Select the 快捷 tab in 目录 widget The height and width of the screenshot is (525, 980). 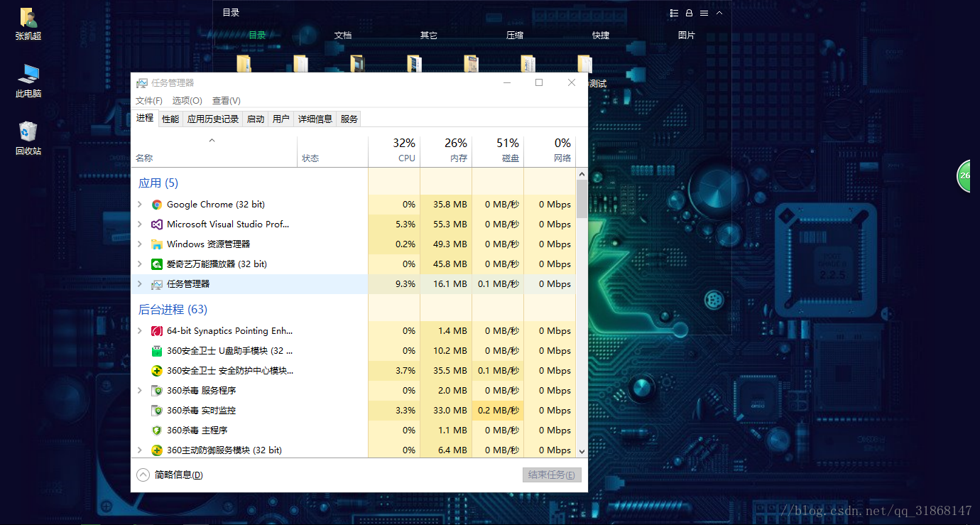601,36
